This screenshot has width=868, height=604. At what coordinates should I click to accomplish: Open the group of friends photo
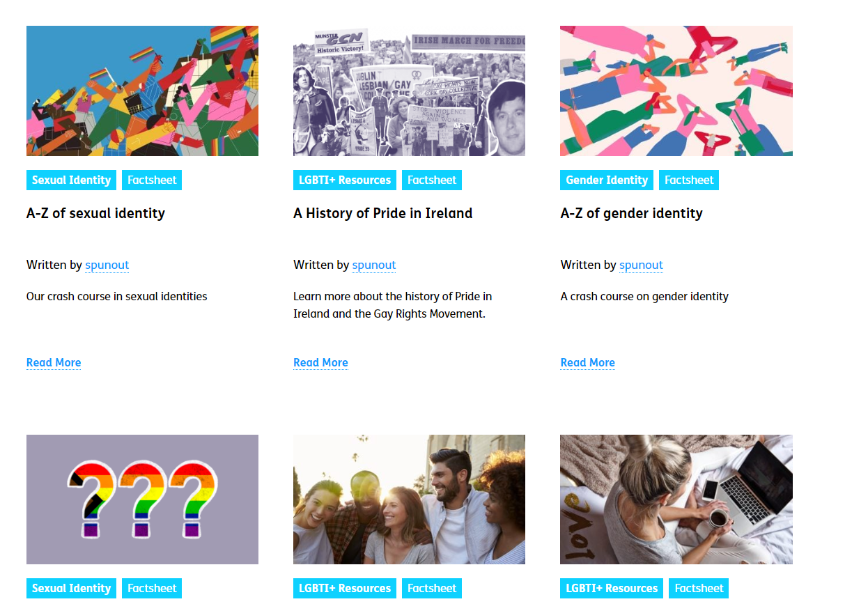409,499
